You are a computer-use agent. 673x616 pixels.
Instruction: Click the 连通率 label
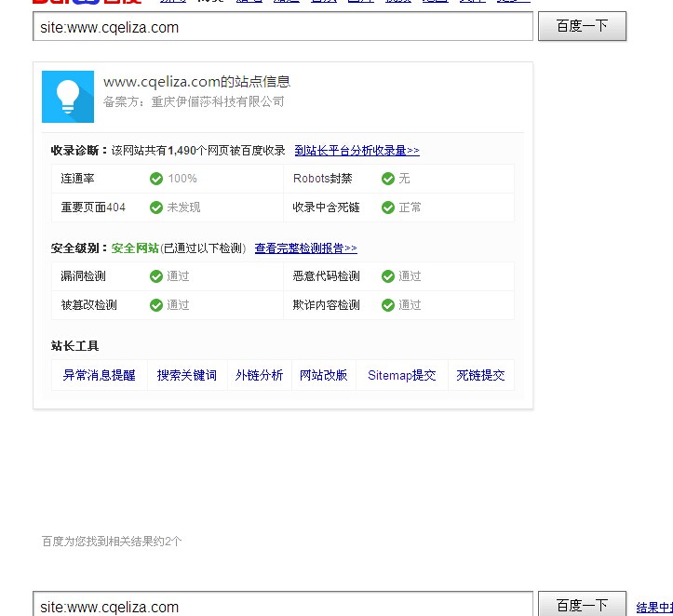click(x=77, y=179)
